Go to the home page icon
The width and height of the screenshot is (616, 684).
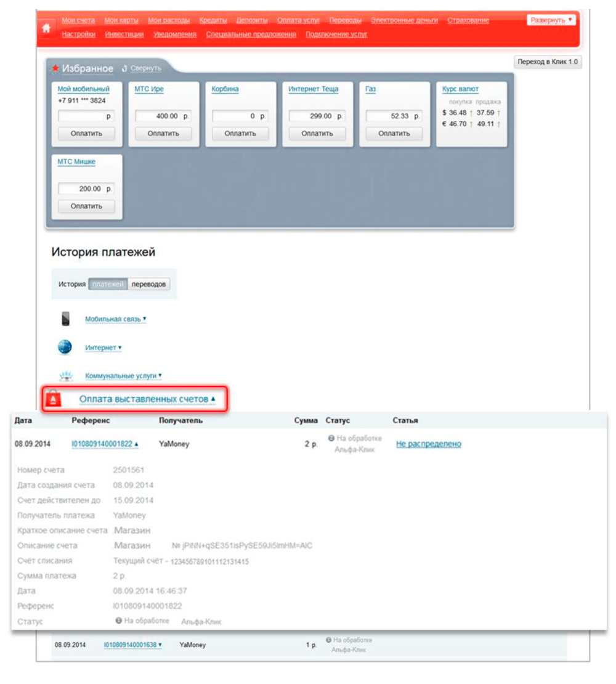(x=46, y=28)
